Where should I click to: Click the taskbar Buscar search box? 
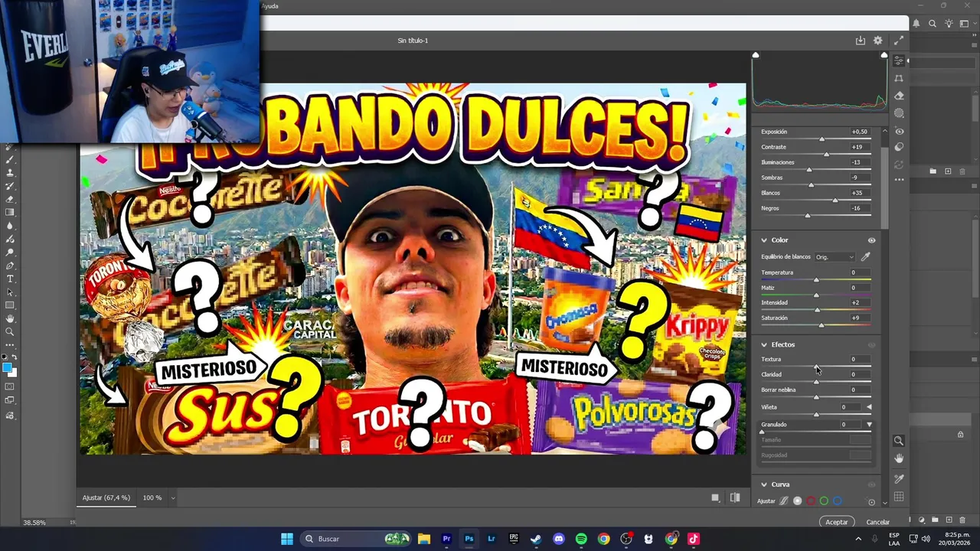click(x=357, y=539)
